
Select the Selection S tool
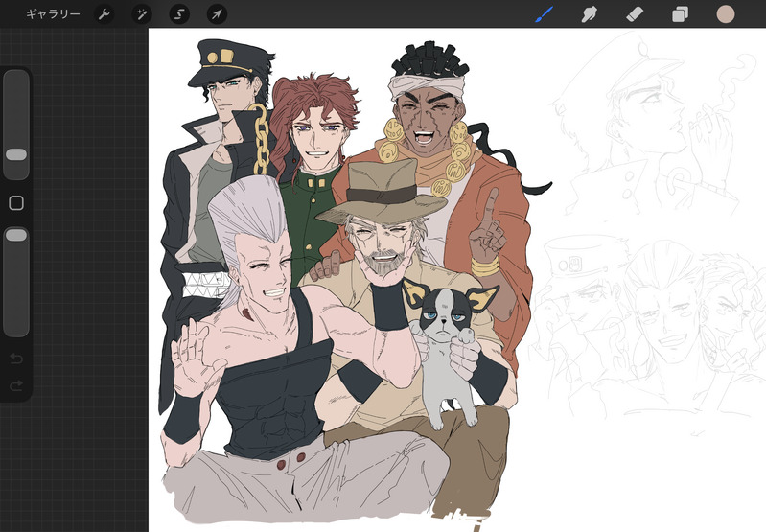pos(179,14)
